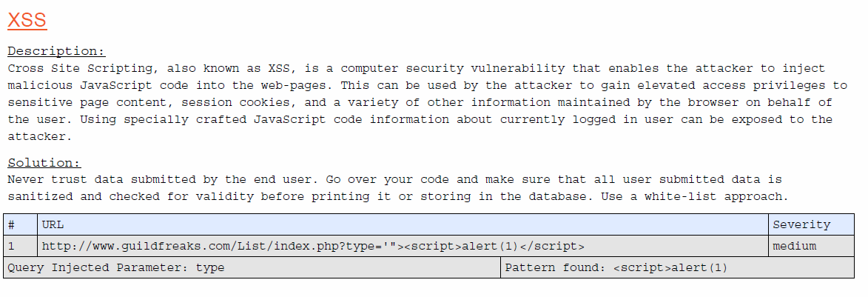Select the URL column header

[403, 224]
